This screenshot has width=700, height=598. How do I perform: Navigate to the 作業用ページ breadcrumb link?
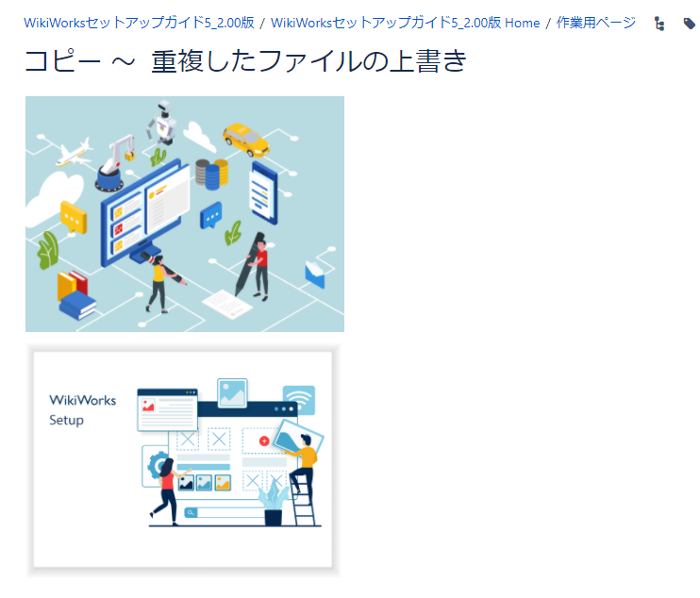click(595, 23)
